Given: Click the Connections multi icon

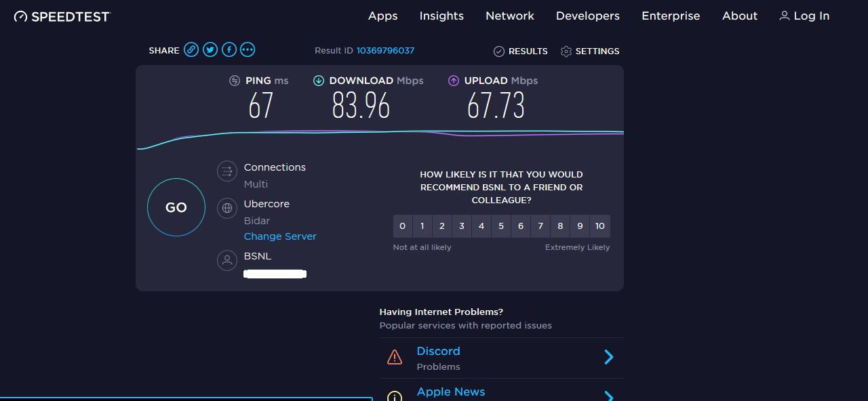Looking at the screenshot, I should (x=227, y=171).
